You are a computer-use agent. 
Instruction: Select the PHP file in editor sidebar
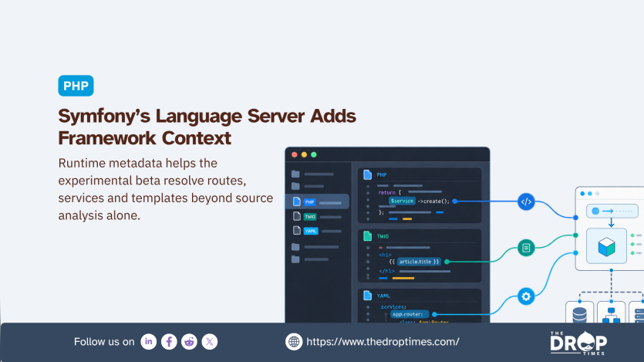click(317, 201)
